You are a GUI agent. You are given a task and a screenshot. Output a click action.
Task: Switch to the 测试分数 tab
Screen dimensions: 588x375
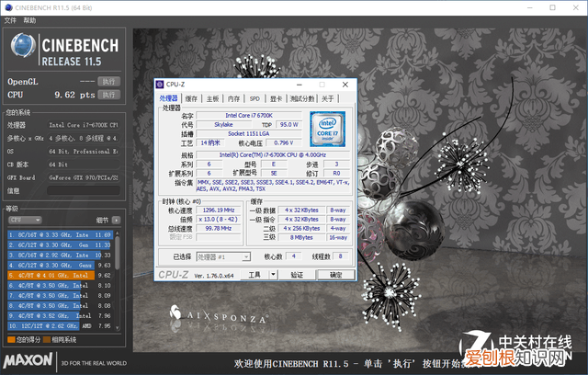(301, 98)
